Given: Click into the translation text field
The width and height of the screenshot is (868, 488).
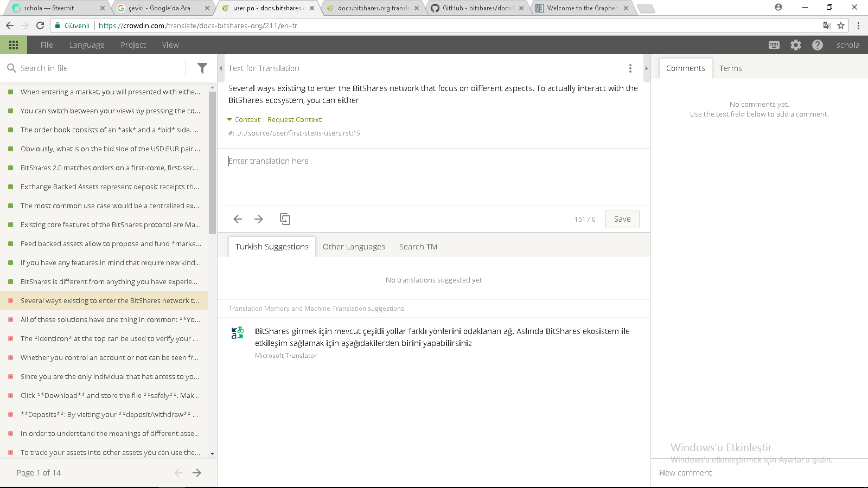Looking at the screenshot, I should click(x=434, y=177).
